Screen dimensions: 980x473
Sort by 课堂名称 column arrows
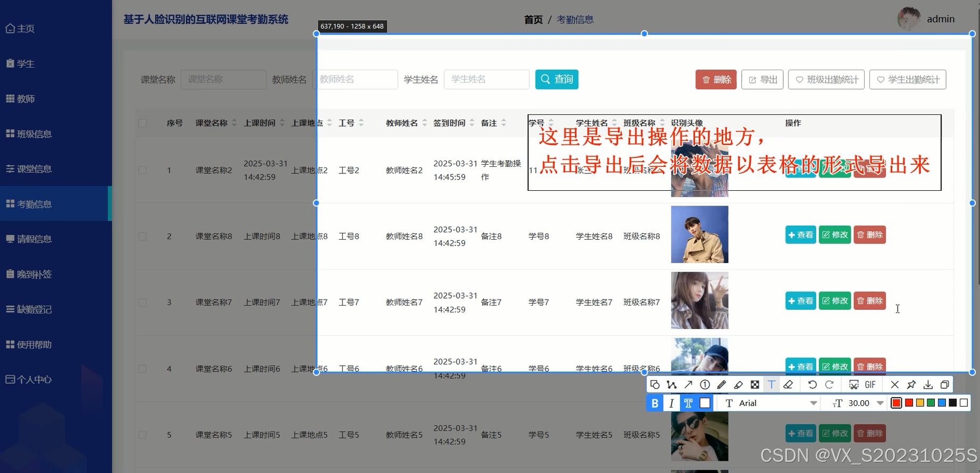234,123
